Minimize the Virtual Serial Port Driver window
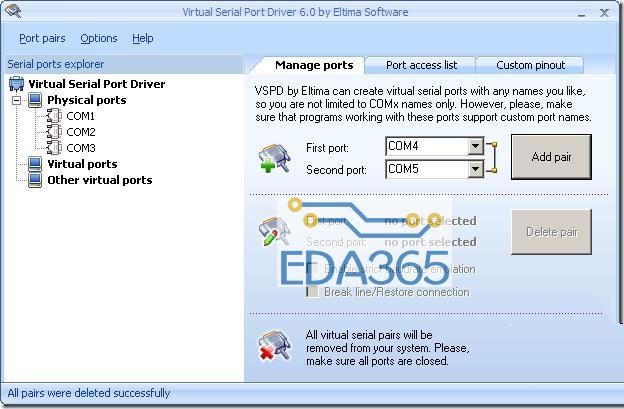 581,14
